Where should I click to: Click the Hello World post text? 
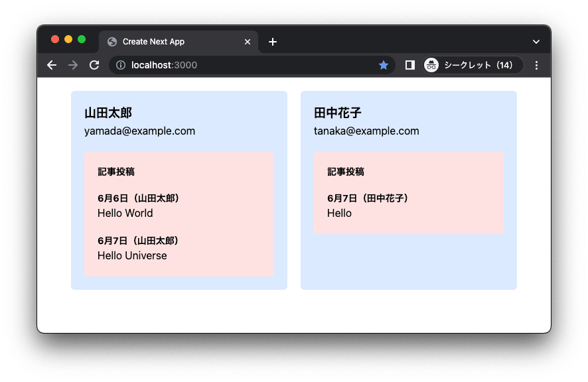click(125, 214)
